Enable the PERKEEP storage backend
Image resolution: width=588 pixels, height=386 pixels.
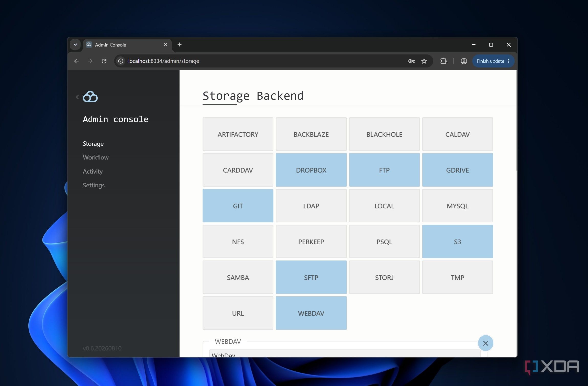click(x=311, y=242)
